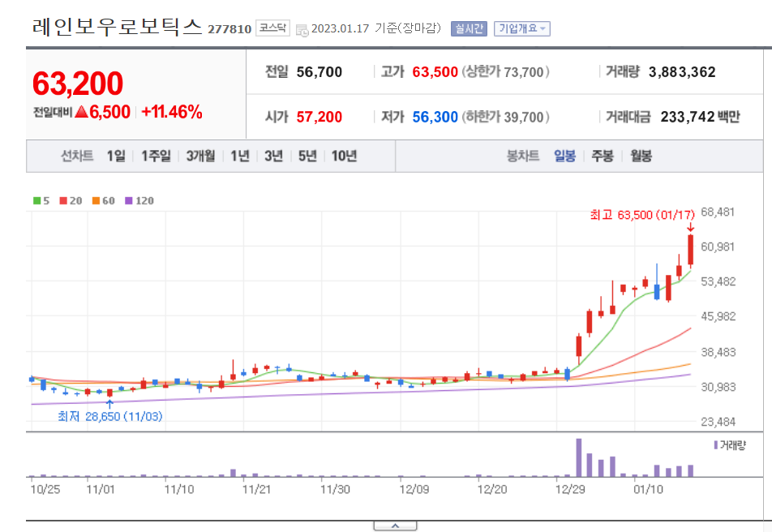Switch to the 3개월 line chart

[200, 157]
